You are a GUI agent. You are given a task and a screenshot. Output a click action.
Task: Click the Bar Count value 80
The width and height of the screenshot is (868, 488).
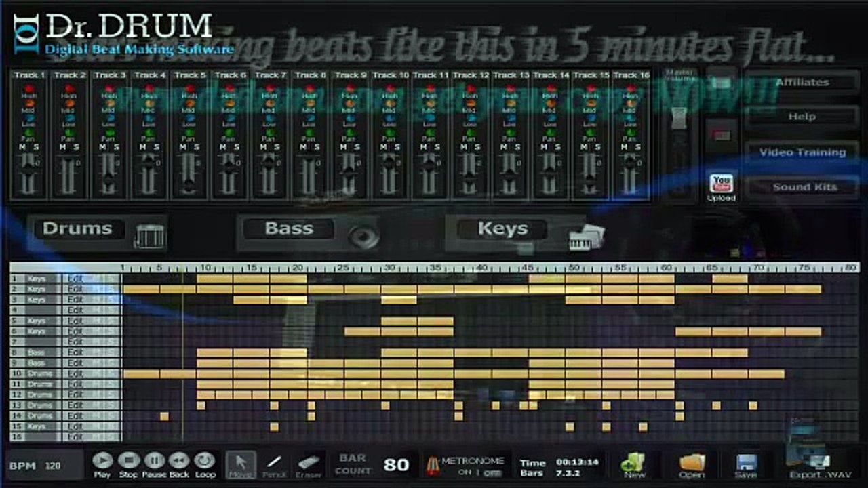[x=396, y=464]
